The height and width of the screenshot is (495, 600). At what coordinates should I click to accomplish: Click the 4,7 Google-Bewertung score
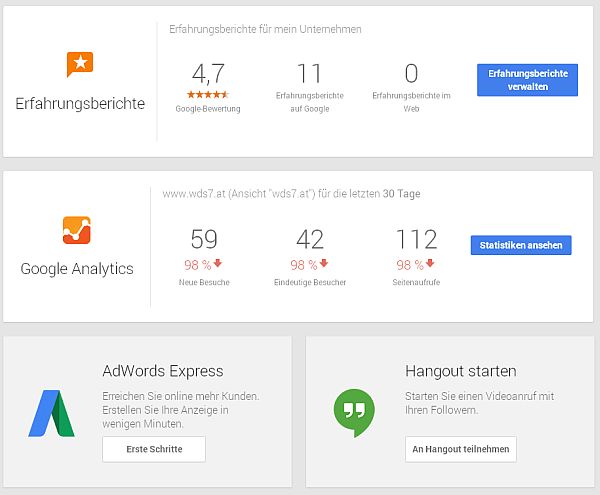tap(210, 73)
